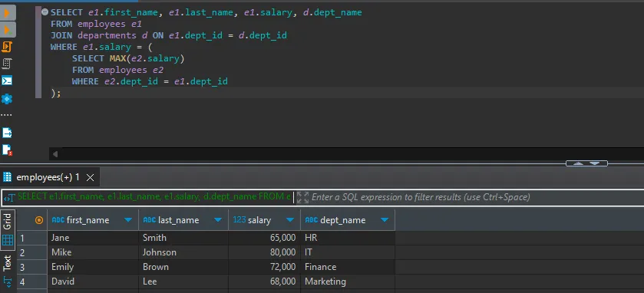Open the last_name column filter dropdown
This screenshot has height=293, width=644.
tap(218, 220)
